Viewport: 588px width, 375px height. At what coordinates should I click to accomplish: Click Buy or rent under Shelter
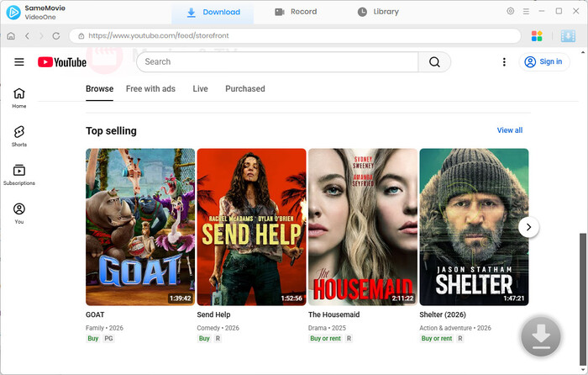click(x=437, y=339)
